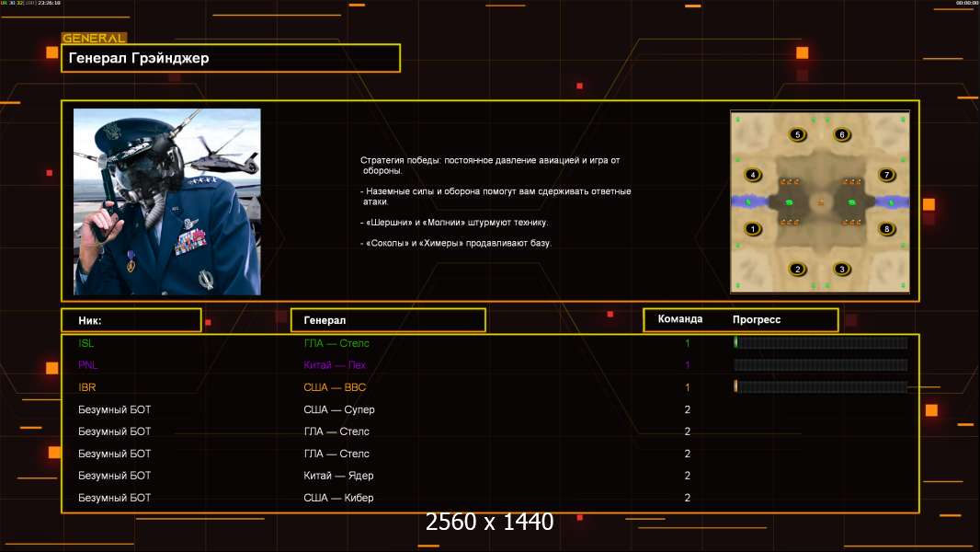Click start position 7 on the minimap
980x552 pixels.
tap(886, 175)
